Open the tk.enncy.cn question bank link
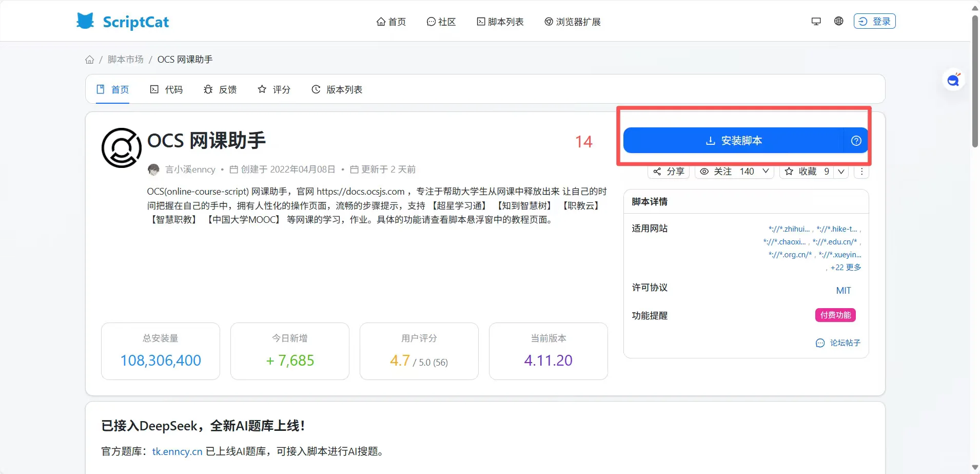980x474 pixels. [x=177, y=451]
